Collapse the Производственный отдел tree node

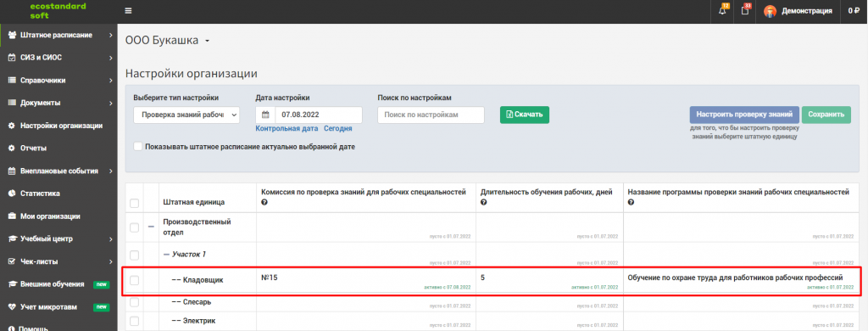click(151, 227)
